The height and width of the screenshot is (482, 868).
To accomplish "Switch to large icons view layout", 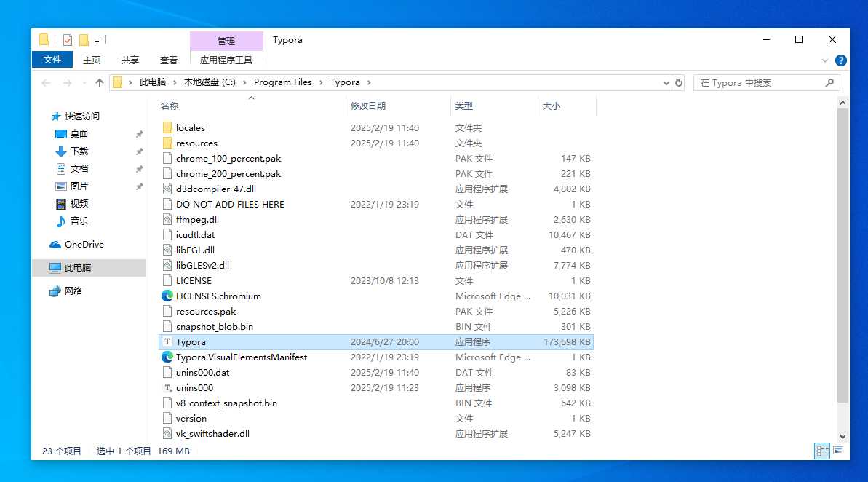I will point(839,451).
